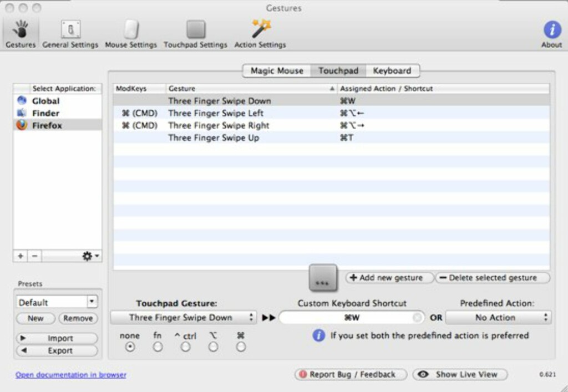Open the About info icon
This screenshot has width=568, height=392.
coord(552,29)
